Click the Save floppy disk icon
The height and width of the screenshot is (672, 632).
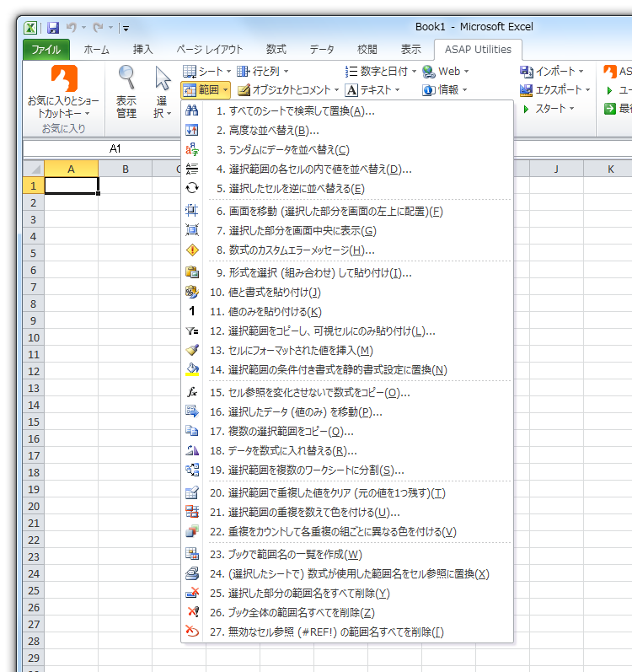53,28
